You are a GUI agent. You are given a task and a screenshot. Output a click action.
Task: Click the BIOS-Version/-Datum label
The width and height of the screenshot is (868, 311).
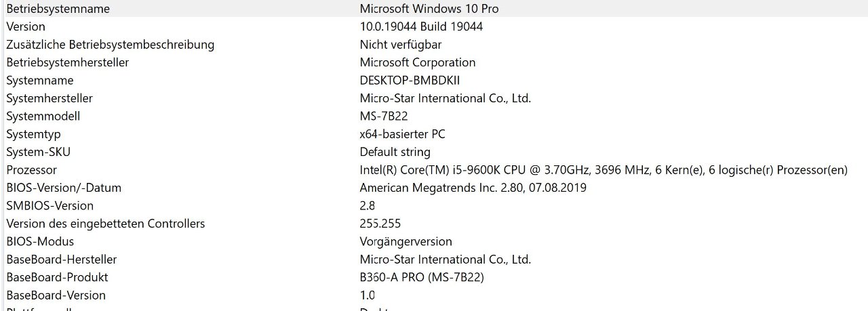click(x=64, y=188)
